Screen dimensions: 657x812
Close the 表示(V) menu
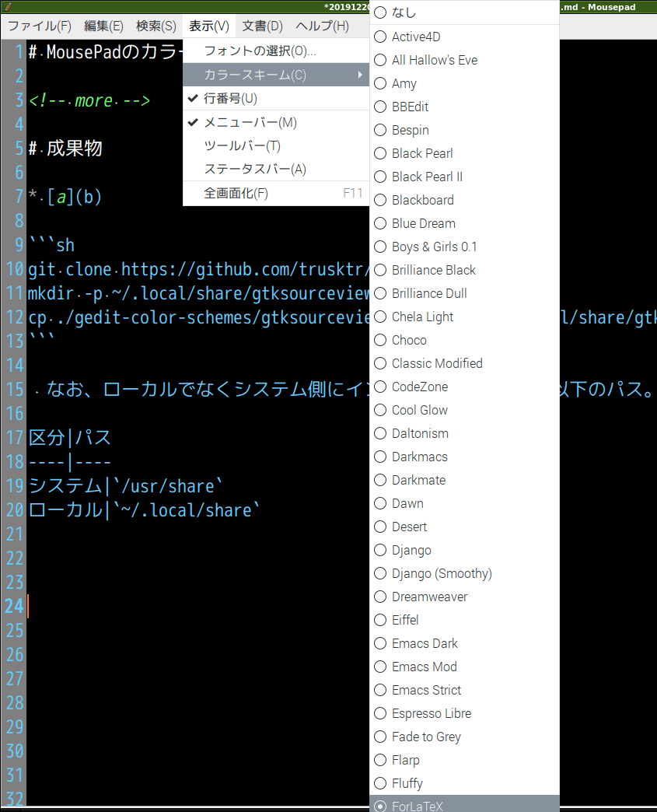(x=208, y=26)
